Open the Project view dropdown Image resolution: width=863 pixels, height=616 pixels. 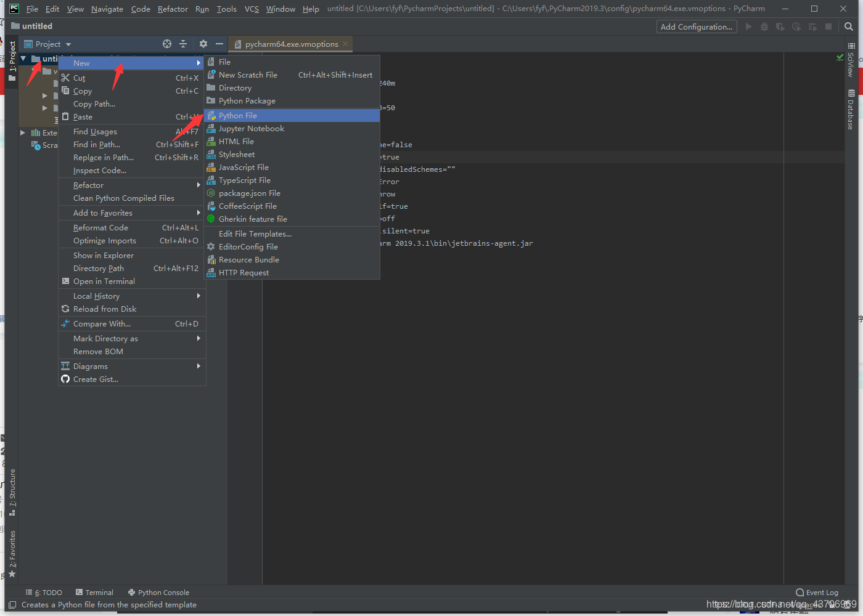[47, 44]
